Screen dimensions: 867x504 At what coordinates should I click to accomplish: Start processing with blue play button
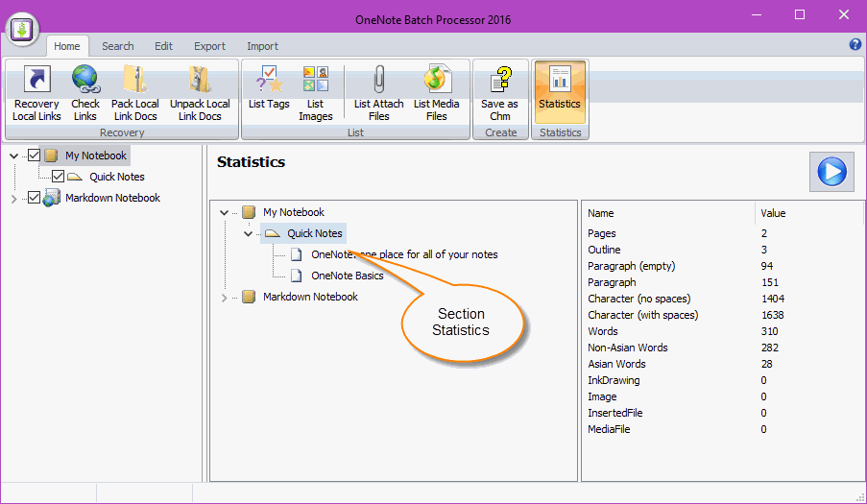pos(831,171)
